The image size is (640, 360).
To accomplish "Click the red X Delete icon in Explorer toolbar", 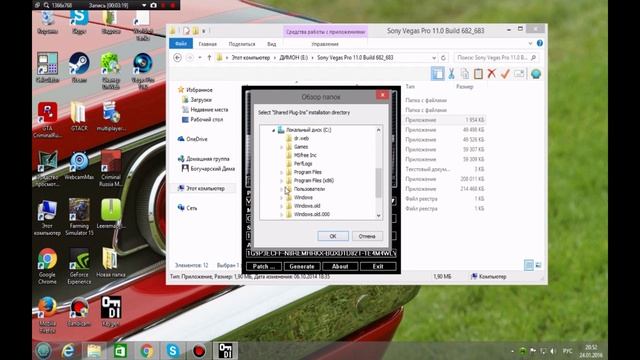I will (x=491, y=74).
